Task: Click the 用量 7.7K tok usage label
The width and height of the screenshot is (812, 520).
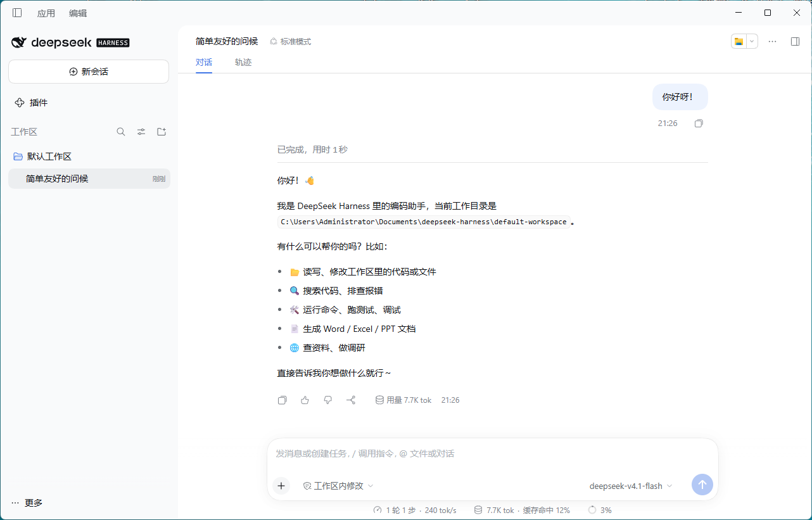Action: (403, 400)
